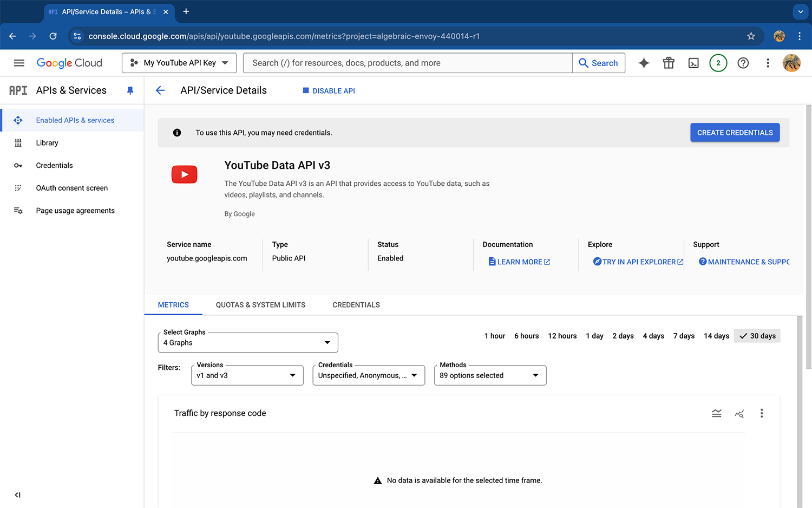Close the API/Service Details browser tab

click(166, 11)
